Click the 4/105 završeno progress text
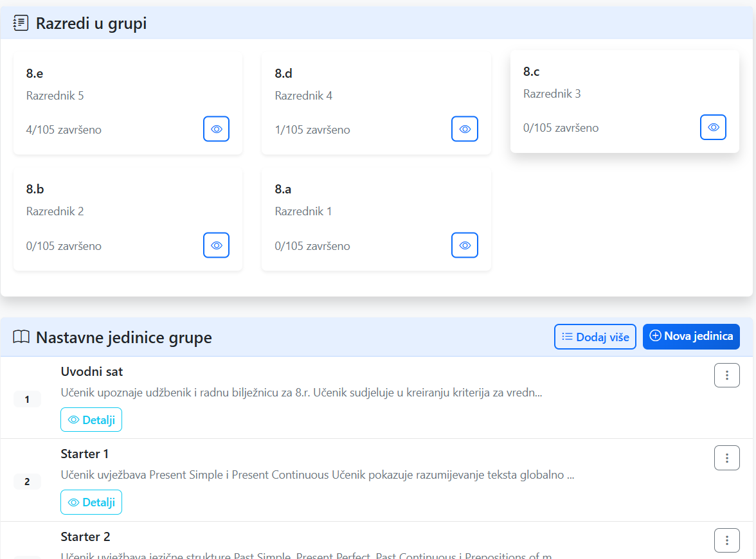The width and height of the screenshot is (756, 559). click(x=64, y=130)
